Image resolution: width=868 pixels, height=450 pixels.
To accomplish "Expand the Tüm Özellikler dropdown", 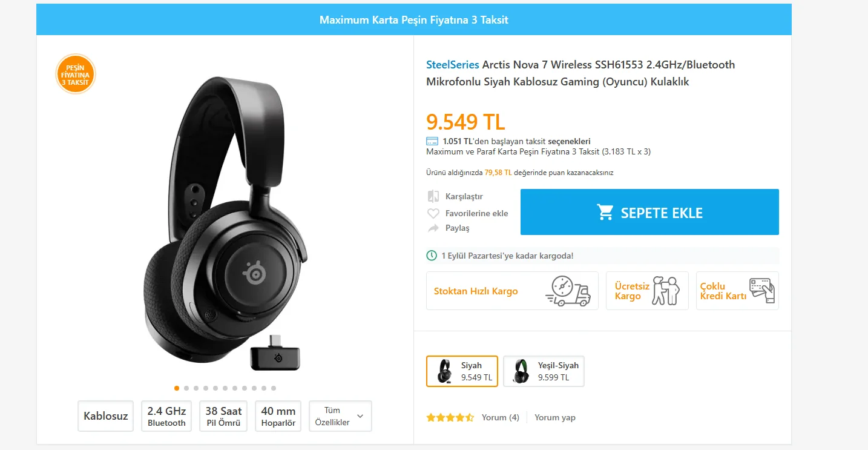I will point(340,416).
